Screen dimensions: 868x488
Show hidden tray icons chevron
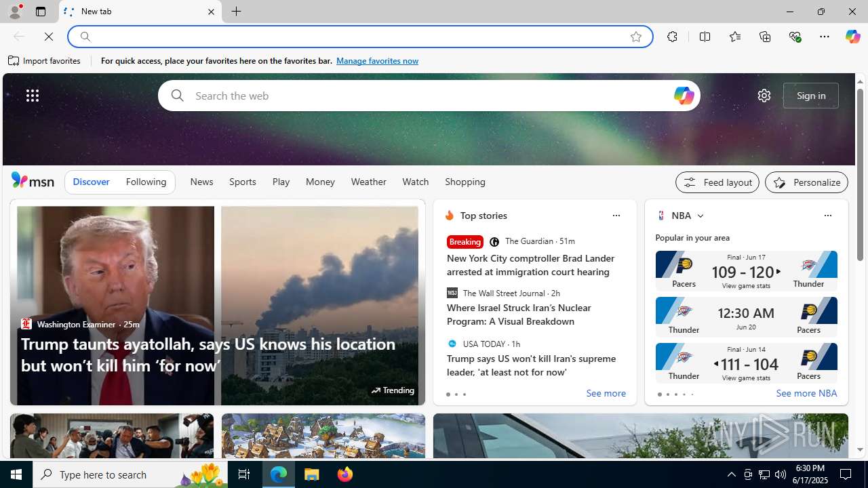731,474
